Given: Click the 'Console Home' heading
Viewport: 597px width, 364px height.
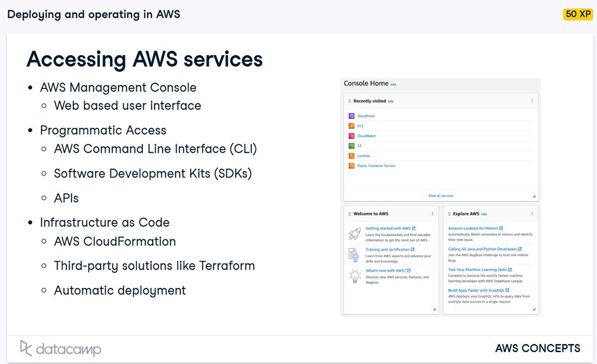Looking at the screenshot, I should pos(366,84).
